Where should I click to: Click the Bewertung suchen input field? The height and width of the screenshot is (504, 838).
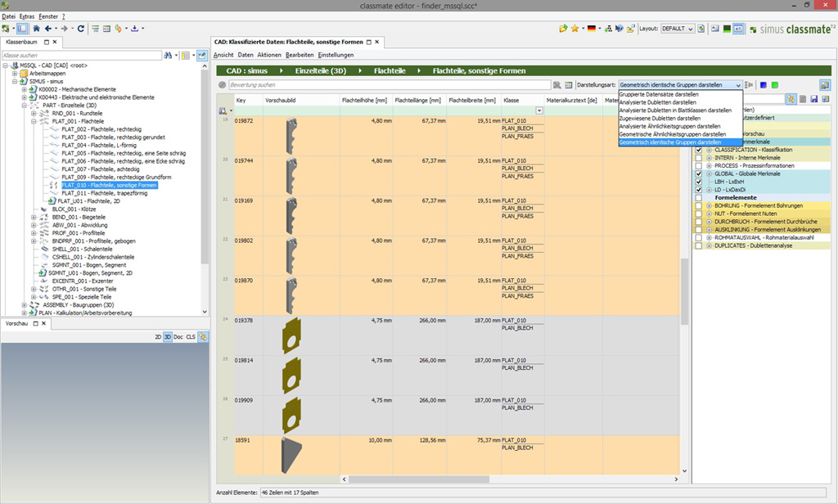390,85
